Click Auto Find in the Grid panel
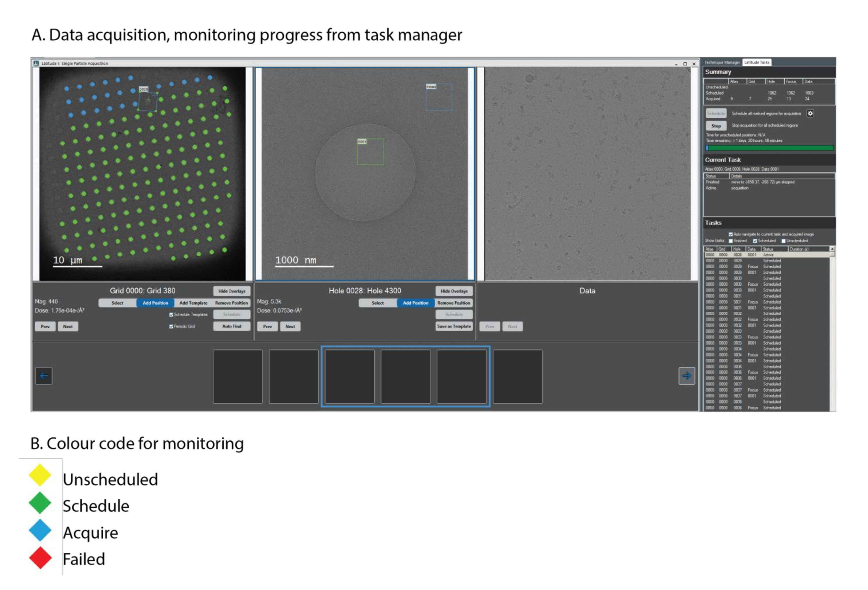Screen dimensions: 868x590 click(x=232, y=326)
